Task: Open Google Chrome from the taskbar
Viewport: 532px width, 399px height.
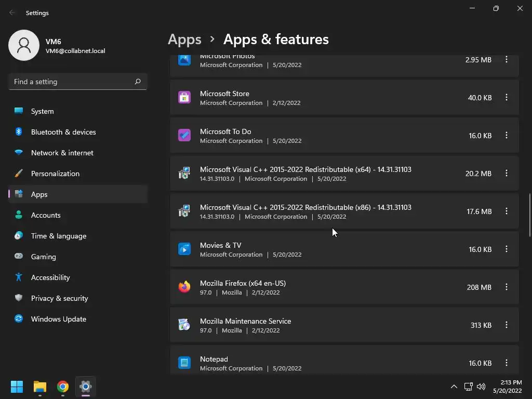Action: coord(63,387)
